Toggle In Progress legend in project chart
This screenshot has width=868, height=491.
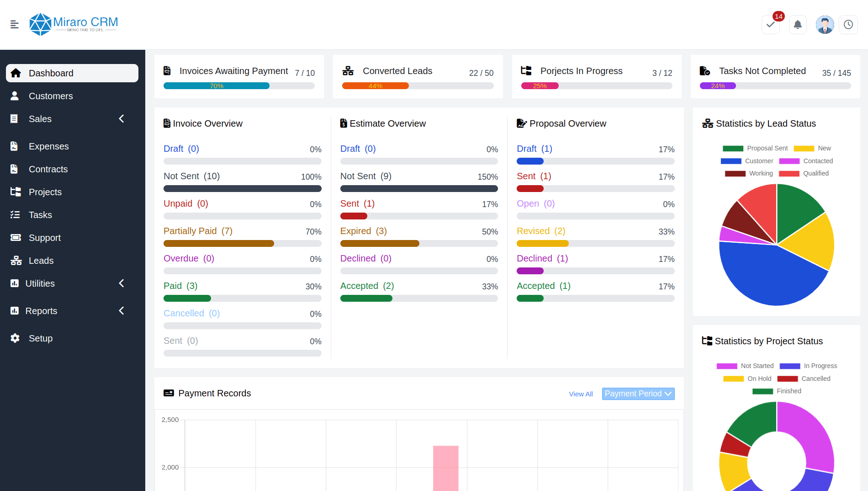(808, 366)
